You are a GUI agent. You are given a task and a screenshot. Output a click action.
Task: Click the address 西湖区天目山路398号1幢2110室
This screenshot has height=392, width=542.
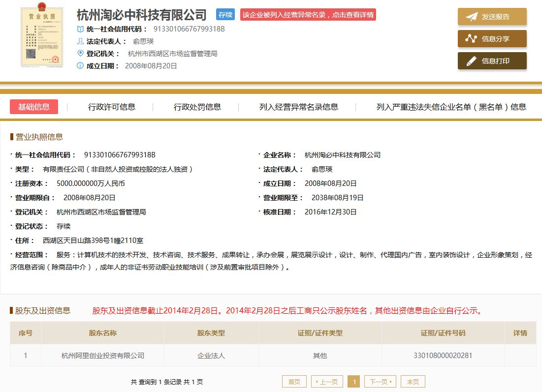coord(93,241)
